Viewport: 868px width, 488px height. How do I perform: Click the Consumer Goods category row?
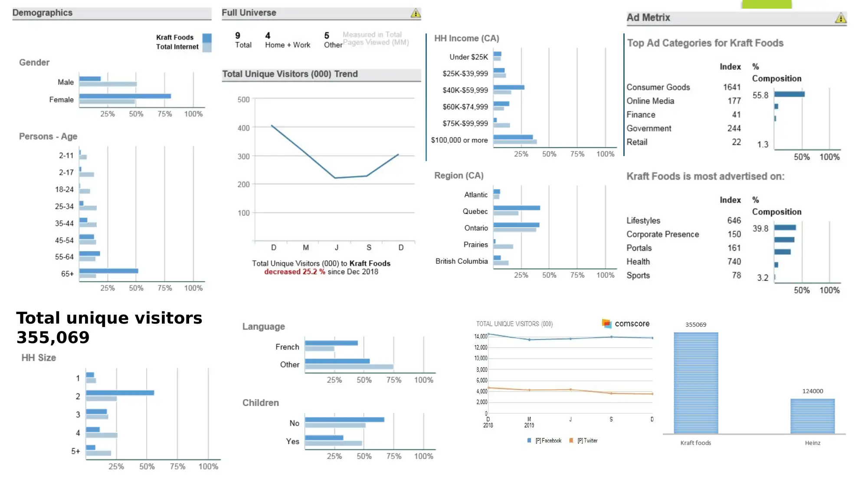click(x=684, y=87)
